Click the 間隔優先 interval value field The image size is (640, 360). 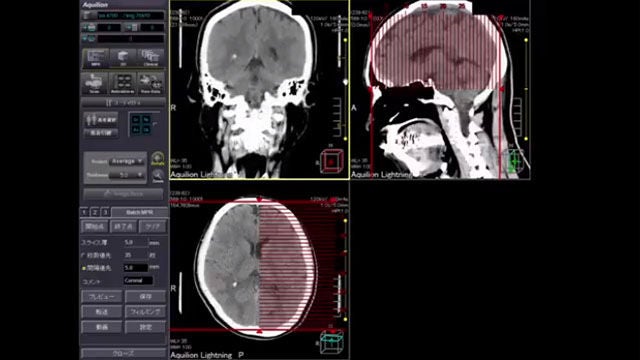pos(135,268)
